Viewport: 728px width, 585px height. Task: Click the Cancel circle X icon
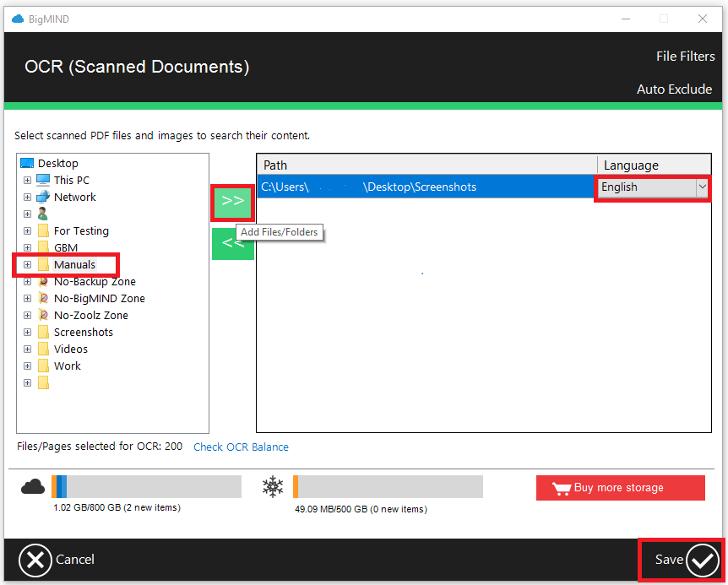click(x=35, y=560)
